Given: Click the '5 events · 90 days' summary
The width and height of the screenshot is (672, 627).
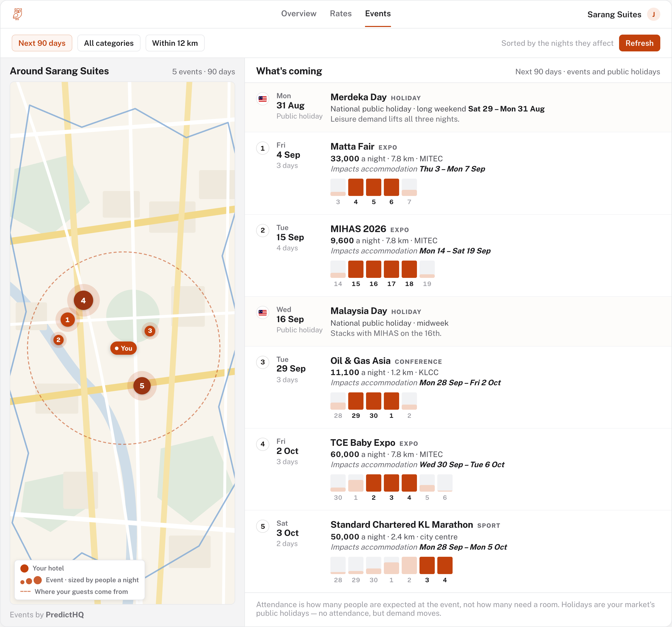Looking at the screenshot, I should (x=203, y=72).
